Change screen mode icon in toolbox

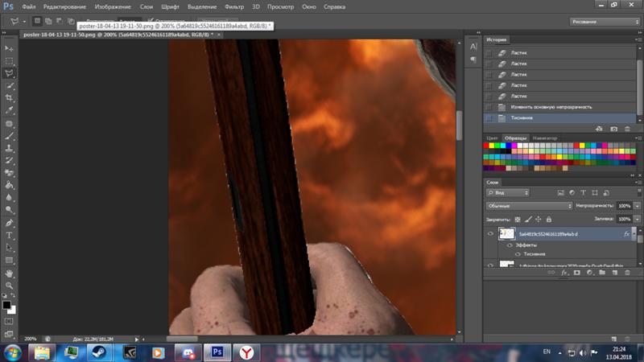[9, 334]
